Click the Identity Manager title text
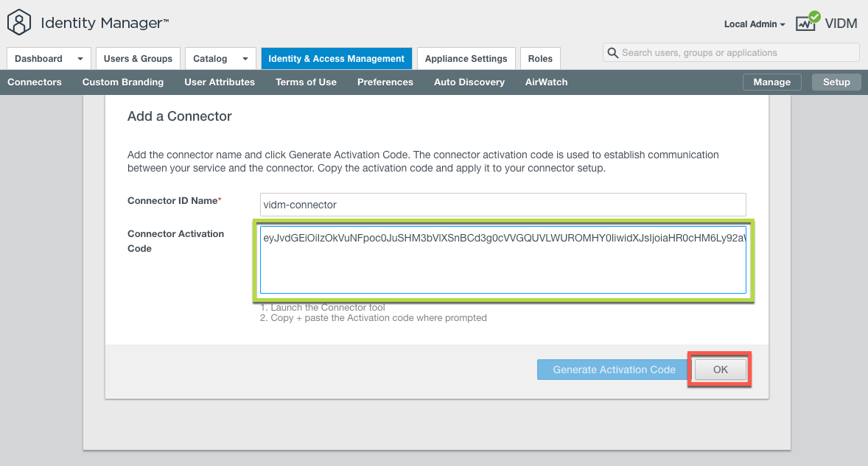Image resolution: width=868 pixels, height=466 pixels. [x=105, y=23]
